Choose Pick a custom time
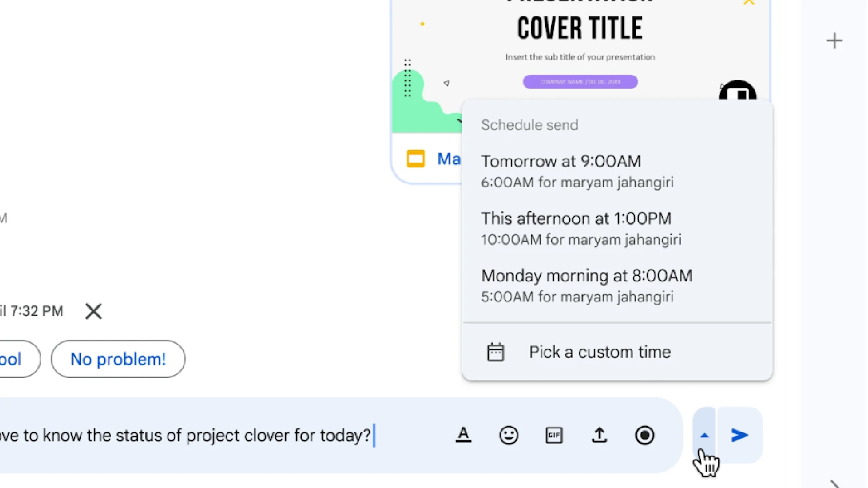The image size is (868, 488). pyautogui.click(x=599, y=352)
